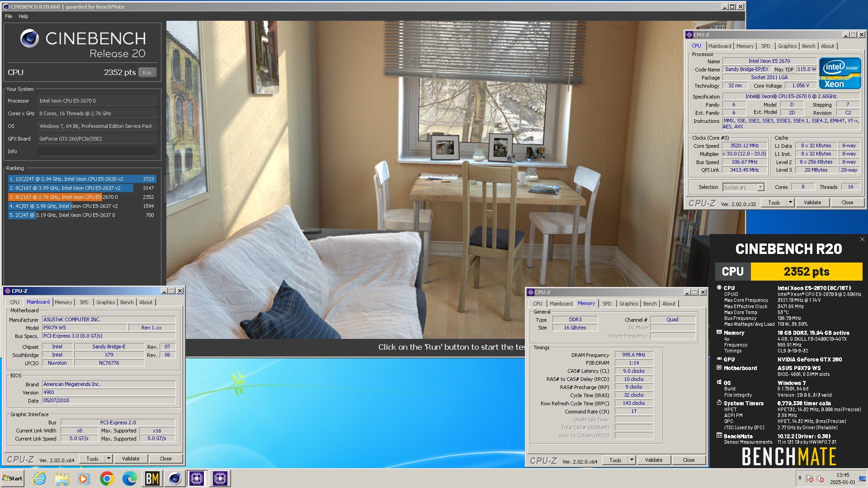Open the taskbar clock showing 13:45
This screenshot has height=488, width=868.
click(x=843, y=479)
